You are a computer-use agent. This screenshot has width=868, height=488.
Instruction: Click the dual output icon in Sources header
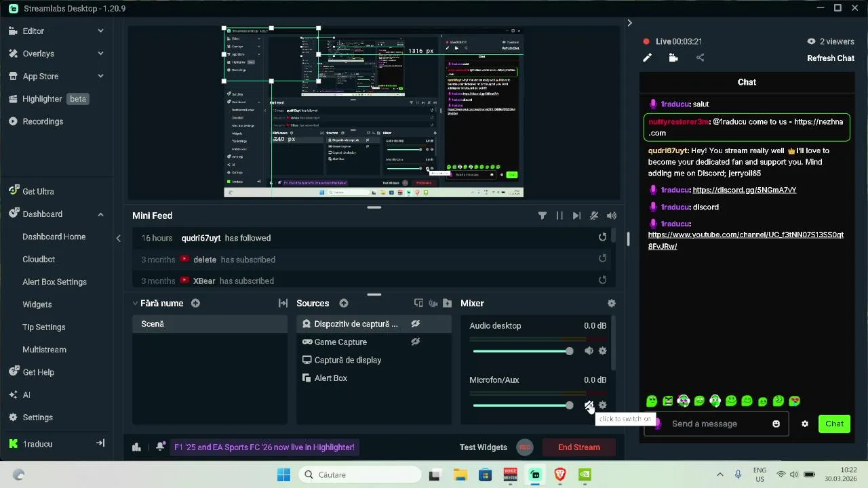point(418,303)
